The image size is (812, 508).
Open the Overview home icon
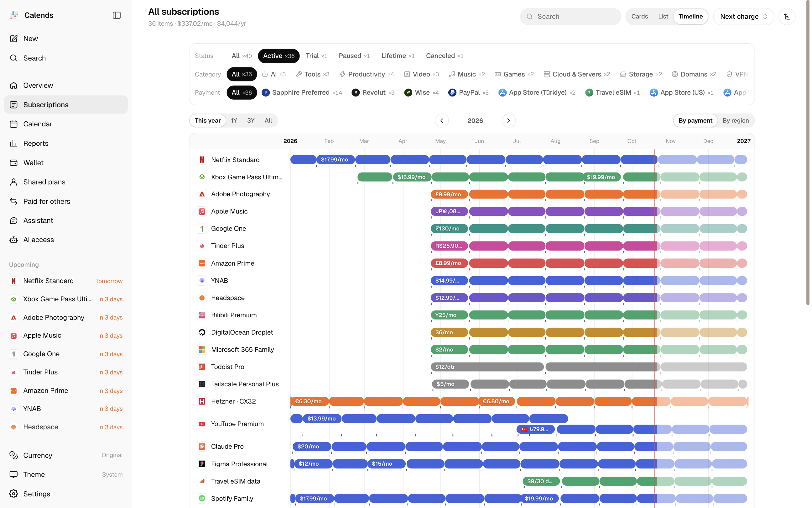tap(14, 85)
